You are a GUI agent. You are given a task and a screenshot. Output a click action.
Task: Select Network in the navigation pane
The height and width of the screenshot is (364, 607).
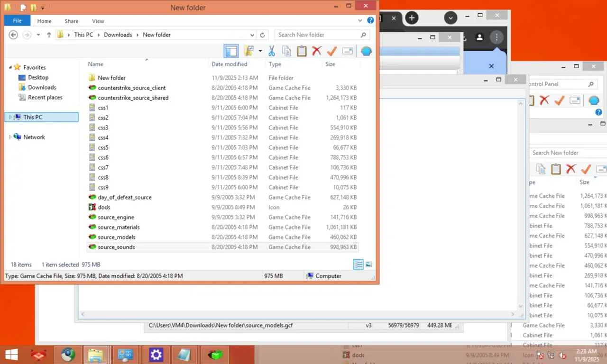pyautogui.click(x=34, y=137)
